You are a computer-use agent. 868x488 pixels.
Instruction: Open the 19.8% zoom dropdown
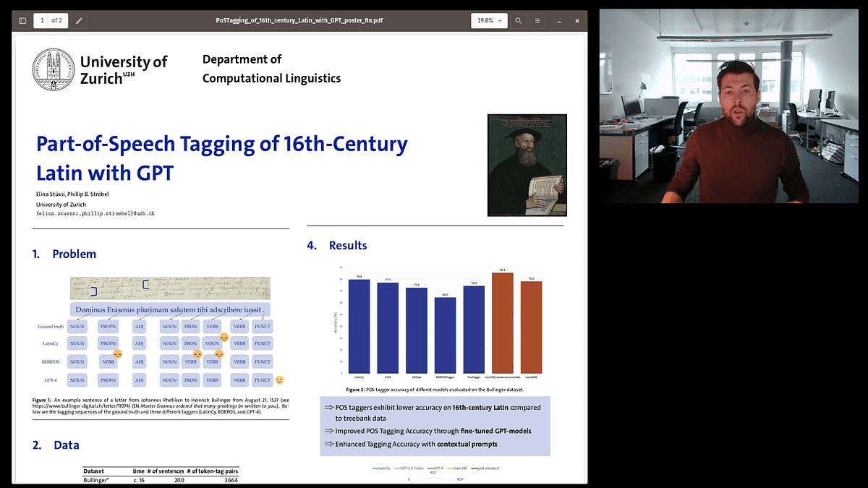coord(490,20)
